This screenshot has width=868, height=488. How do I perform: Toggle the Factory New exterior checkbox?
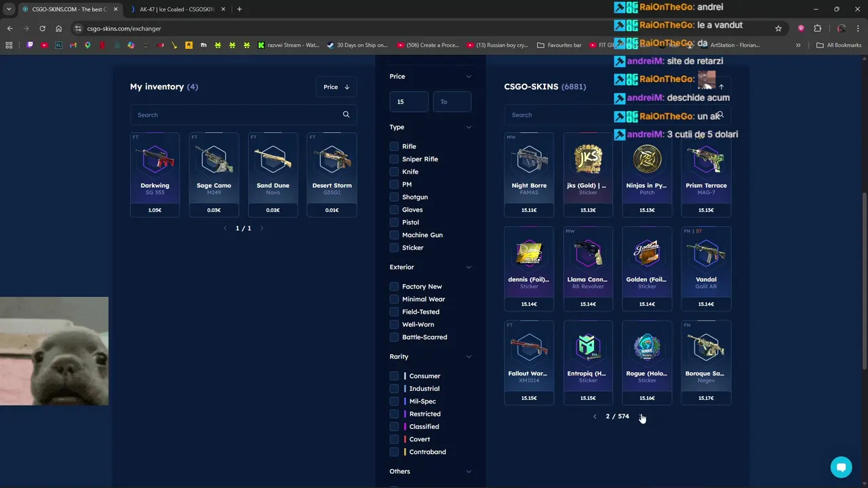pyautogui.click(x=394, y=287)
